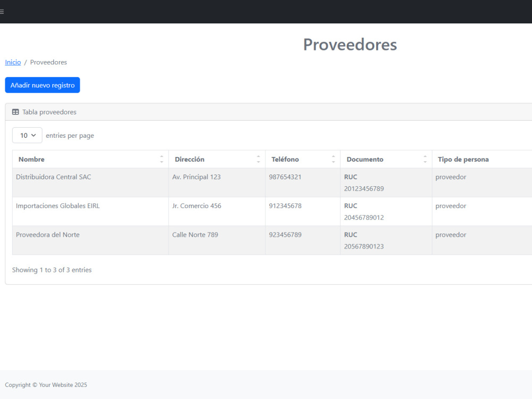The image size is (532, 399).
Task: Click the Tipo de persona column header
Action: (x=482, y=159)
